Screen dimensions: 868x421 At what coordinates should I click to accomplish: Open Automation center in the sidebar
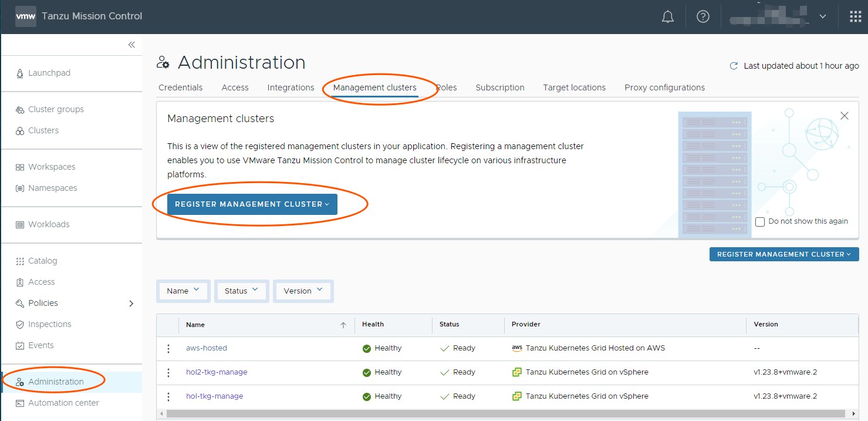pos(63,403)
